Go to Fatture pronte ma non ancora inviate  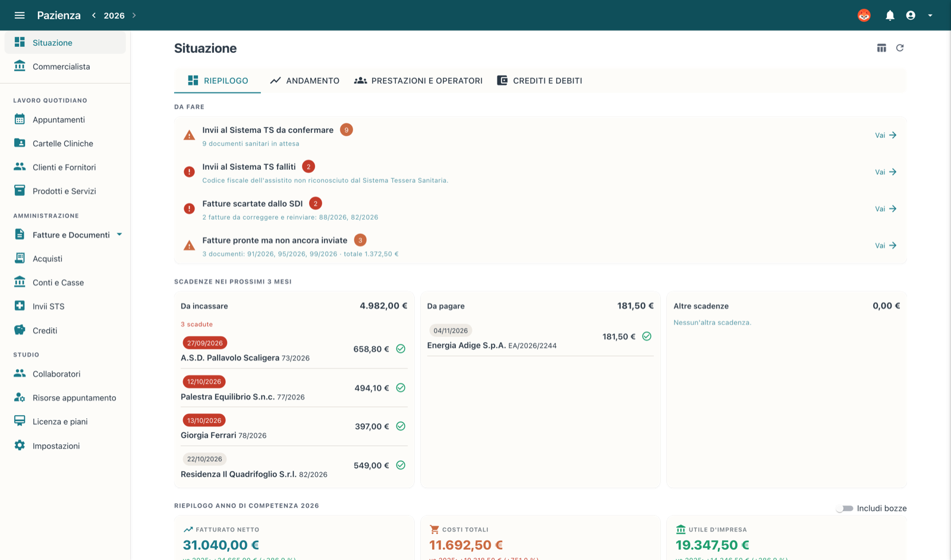click(x=886, y=246)
